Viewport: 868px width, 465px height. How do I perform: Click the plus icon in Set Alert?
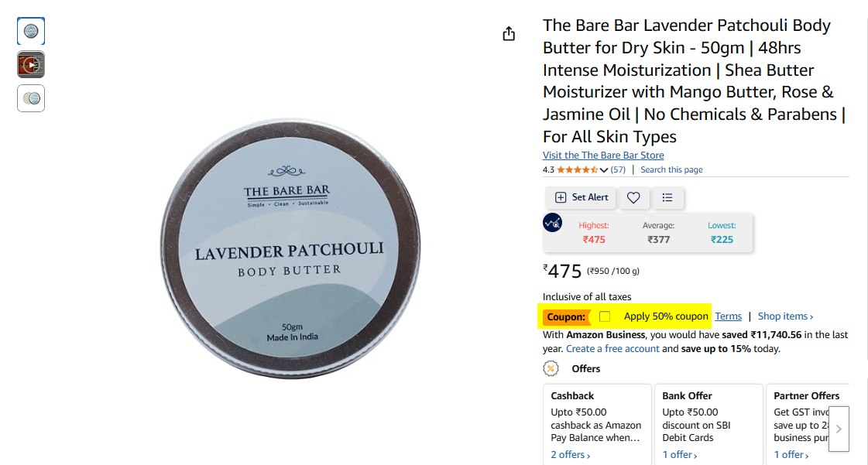[x=561, y=197]
